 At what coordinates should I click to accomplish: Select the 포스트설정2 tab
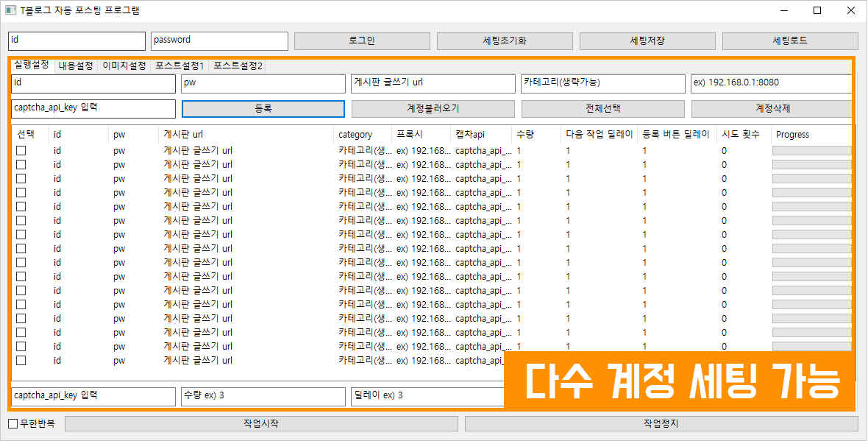(238, 66)
